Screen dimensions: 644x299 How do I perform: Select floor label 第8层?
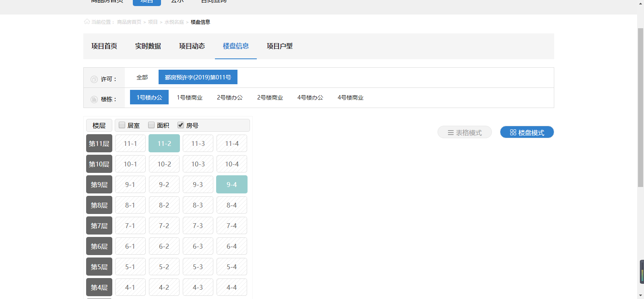click(99, 205)
